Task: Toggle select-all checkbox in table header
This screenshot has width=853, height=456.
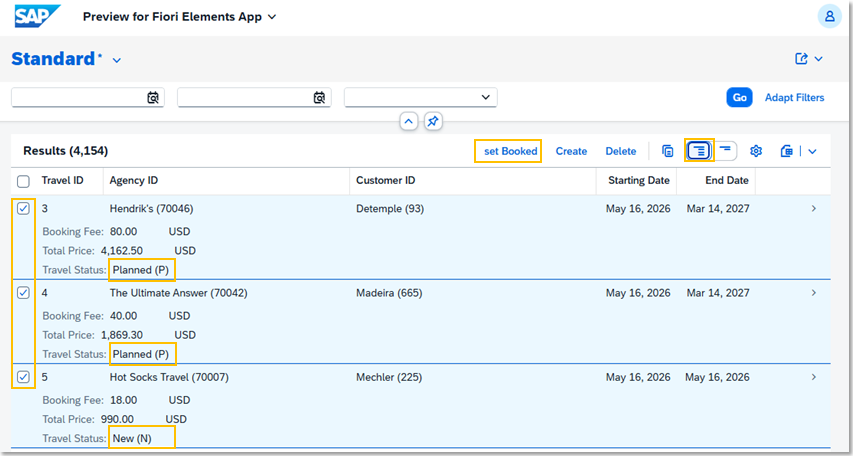Action: [x=23, y=181]
